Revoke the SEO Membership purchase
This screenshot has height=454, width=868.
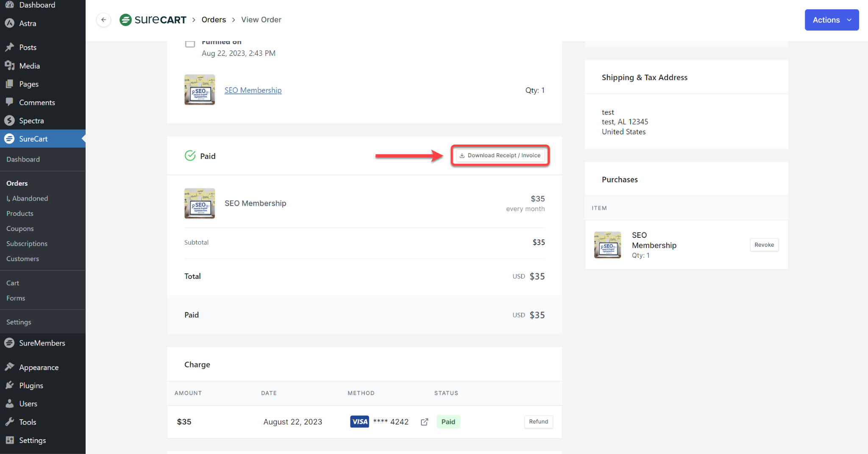click(764, 245)
